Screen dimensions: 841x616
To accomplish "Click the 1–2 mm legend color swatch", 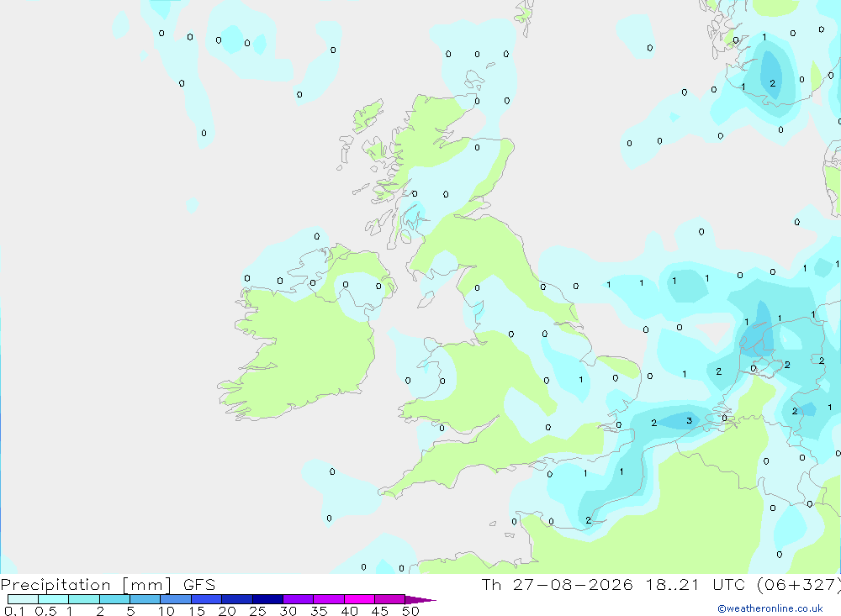I will tap(84, 599).
